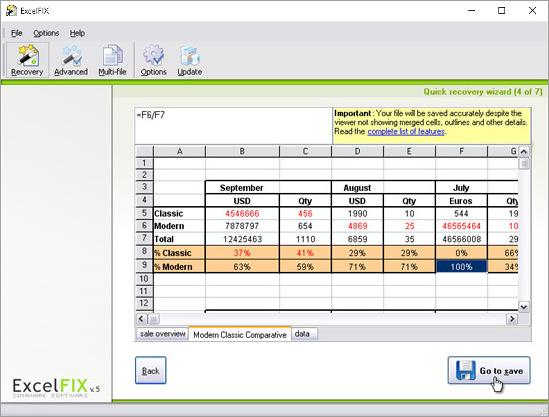The width and height of the screenshot is (549, 417).
Task: Click the Back button
Action: click(151, 370)
